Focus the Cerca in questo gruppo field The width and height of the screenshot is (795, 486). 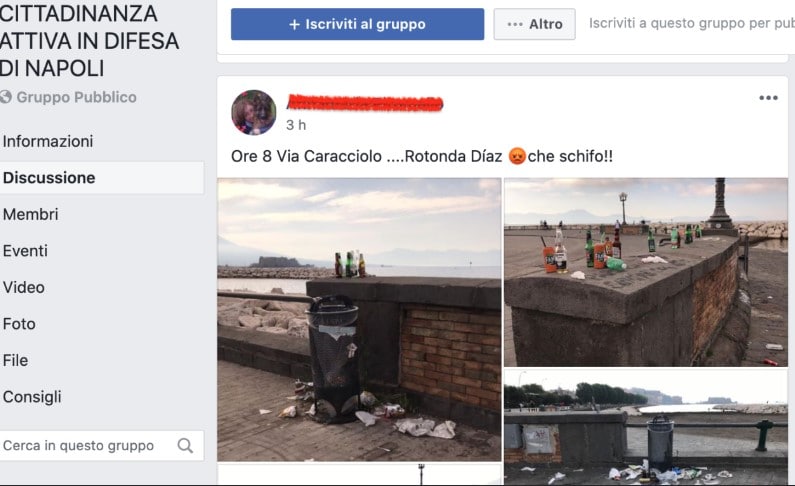[101, 445]
